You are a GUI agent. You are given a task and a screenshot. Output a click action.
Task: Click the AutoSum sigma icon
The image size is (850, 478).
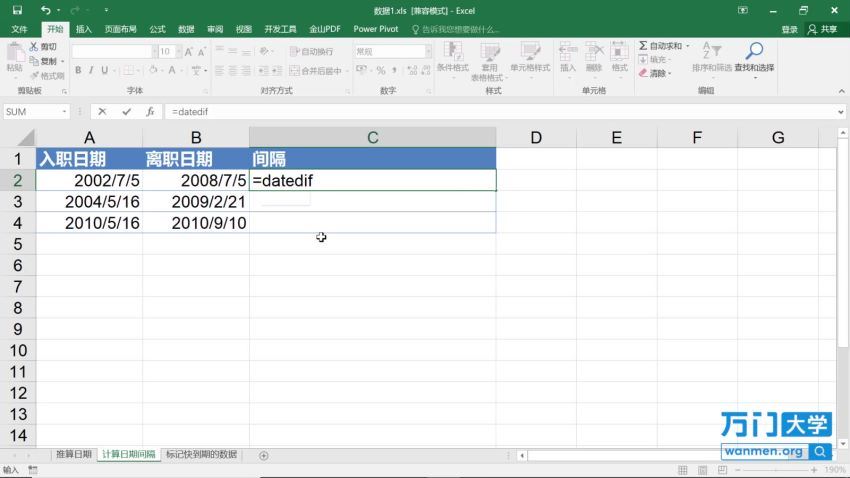643,46
